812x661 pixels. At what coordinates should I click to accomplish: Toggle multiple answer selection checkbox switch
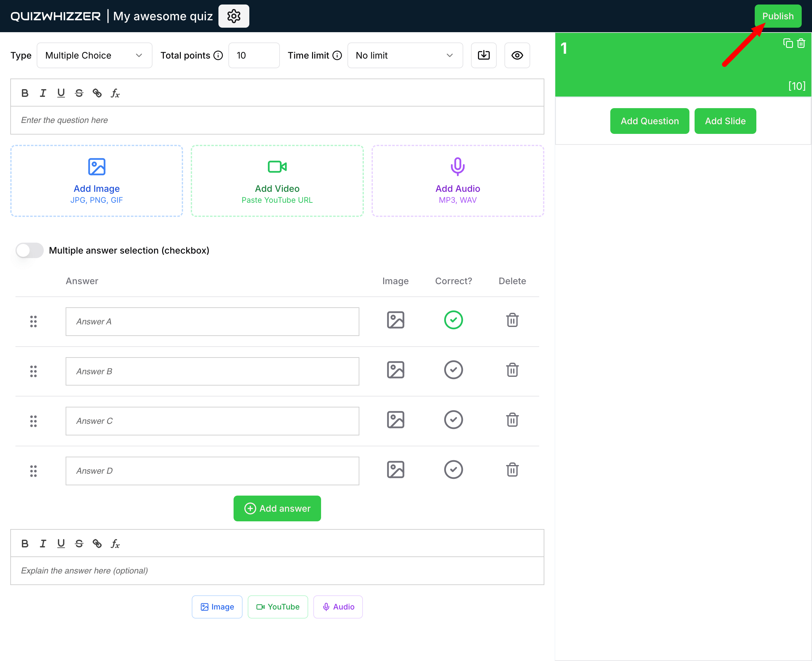click(x=30, y=250)
